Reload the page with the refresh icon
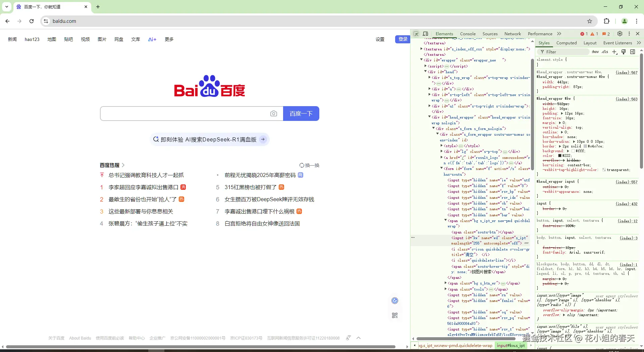Image resolution: width=644 pixels, height=352 pixels. click(x=32, y=21)
